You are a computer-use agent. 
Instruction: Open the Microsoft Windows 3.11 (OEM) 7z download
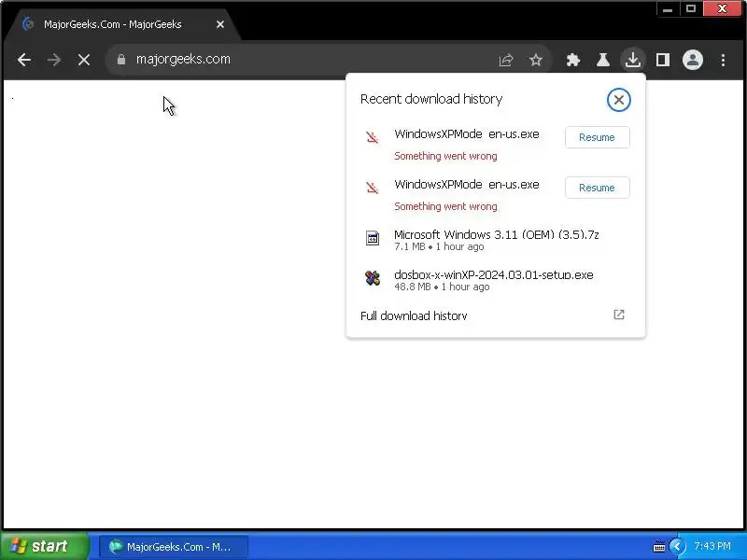point(496,240)
